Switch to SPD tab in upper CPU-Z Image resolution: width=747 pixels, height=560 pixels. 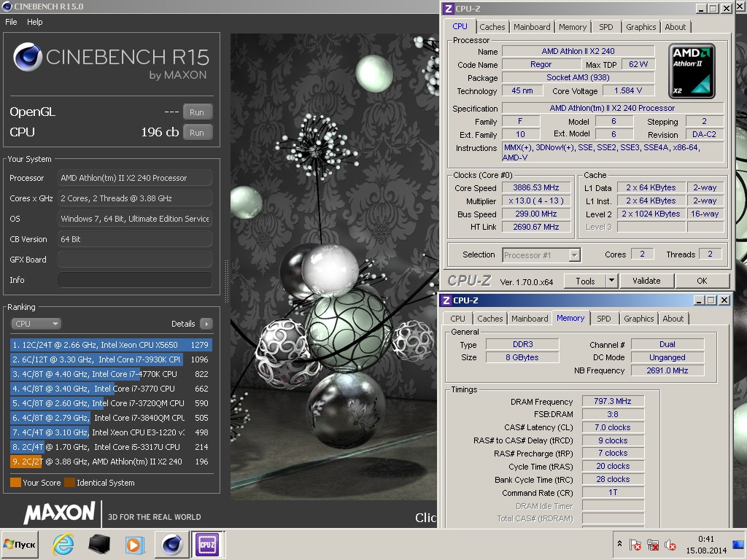(606, 27)
